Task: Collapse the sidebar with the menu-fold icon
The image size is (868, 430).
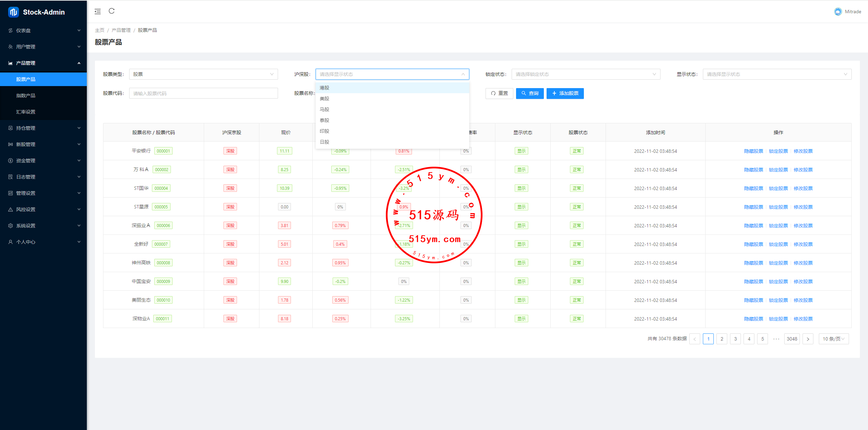Action: point(98,12)
